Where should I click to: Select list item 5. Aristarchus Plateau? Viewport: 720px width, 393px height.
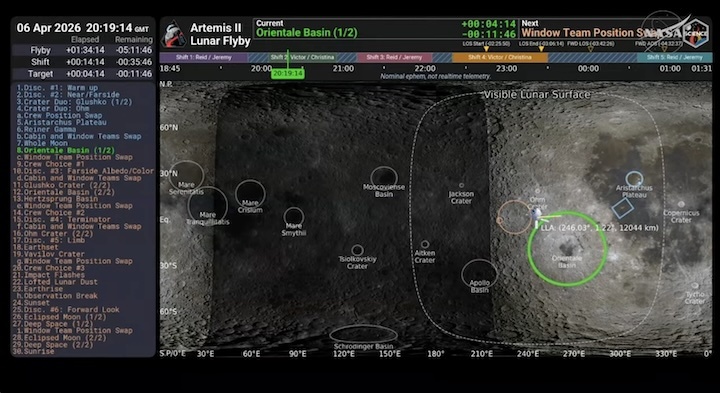point(62,123)
